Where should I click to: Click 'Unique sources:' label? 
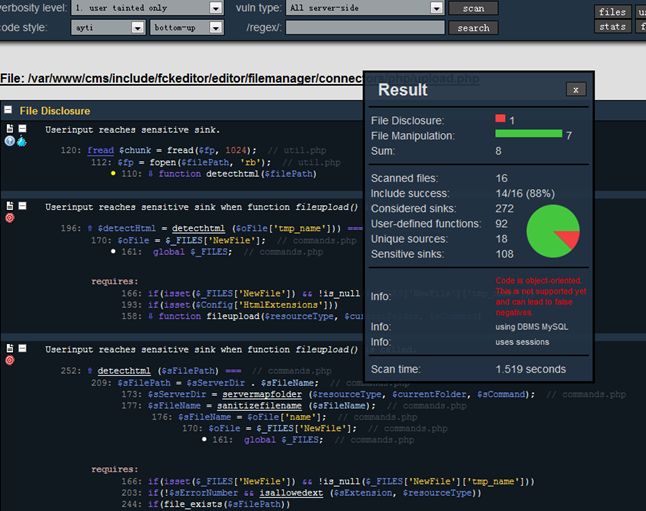(409, 239)
